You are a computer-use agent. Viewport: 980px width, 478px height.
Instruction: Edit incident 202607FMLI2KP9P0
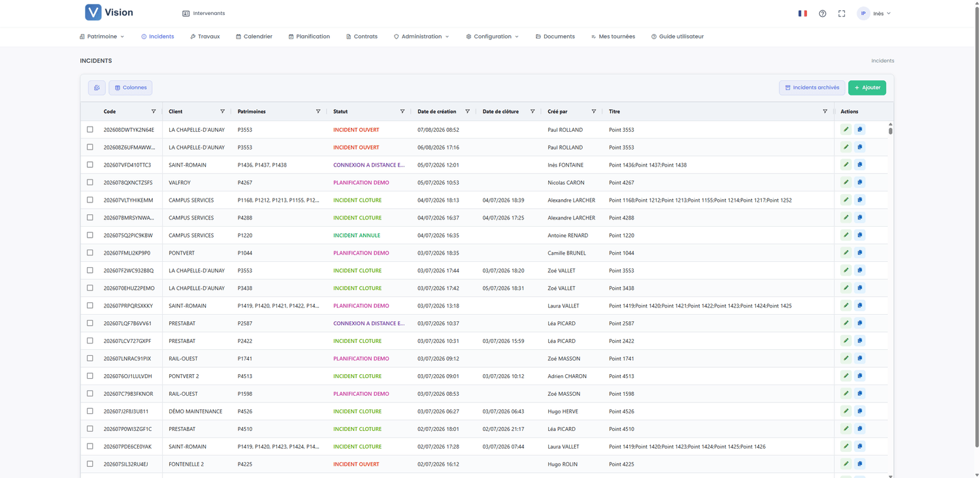coord(846,253)
